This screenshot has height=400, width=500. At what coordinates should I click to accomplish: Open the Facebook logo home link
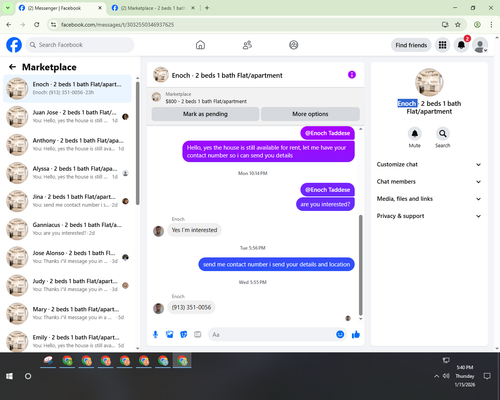pyautogui.click(x=14, y=45)
